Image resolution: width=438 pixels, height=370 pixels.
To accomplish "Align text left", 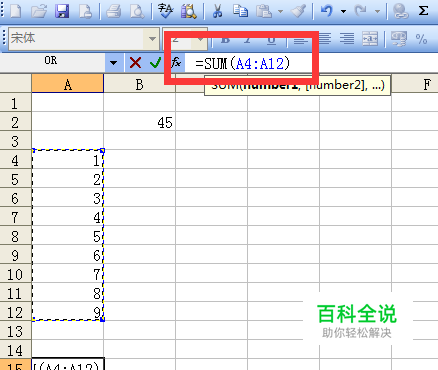I will click(301, 39).
